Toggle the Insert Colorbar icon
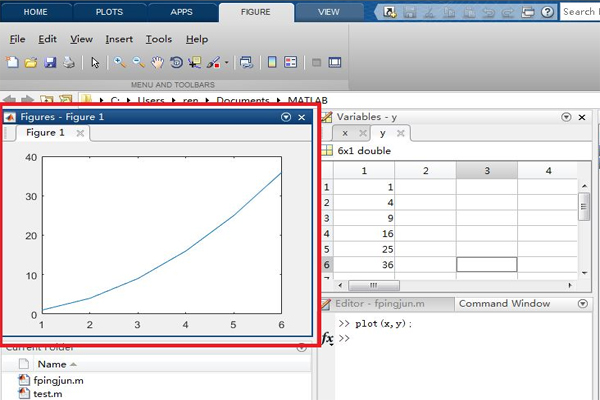The image size is (600, 400). pos(272,62)
